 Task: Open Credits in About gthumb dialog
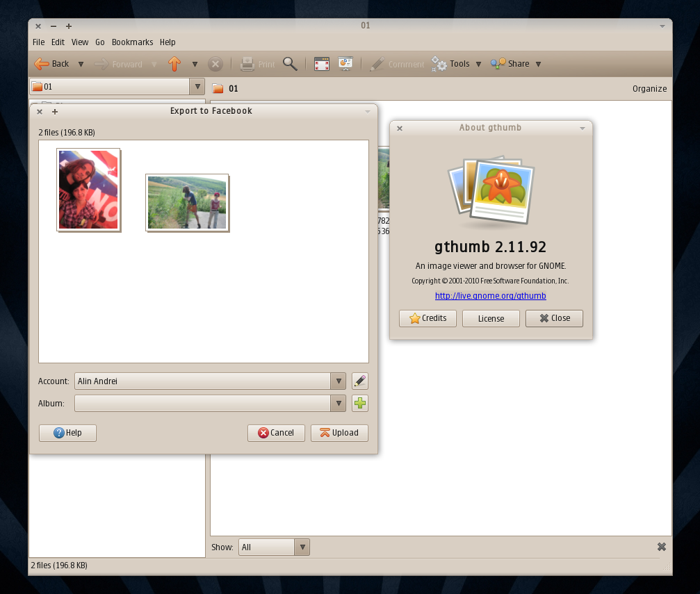click(428, 318)
